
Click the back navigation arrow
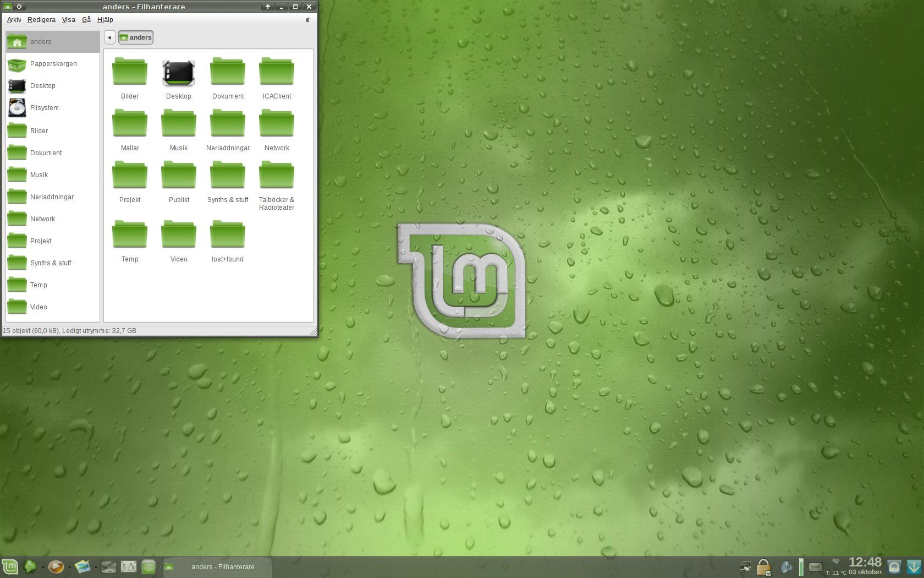(x=109, y=37)
